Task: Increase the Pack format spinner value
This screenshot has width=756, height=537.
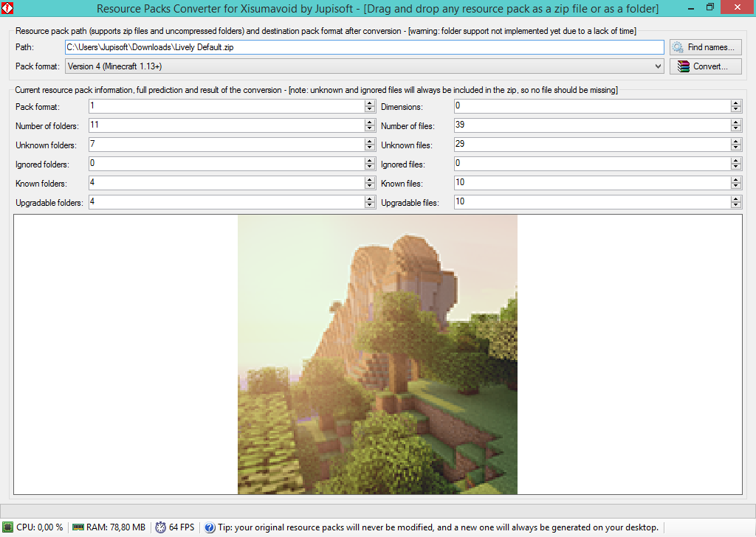Action: tap(370, 103)
